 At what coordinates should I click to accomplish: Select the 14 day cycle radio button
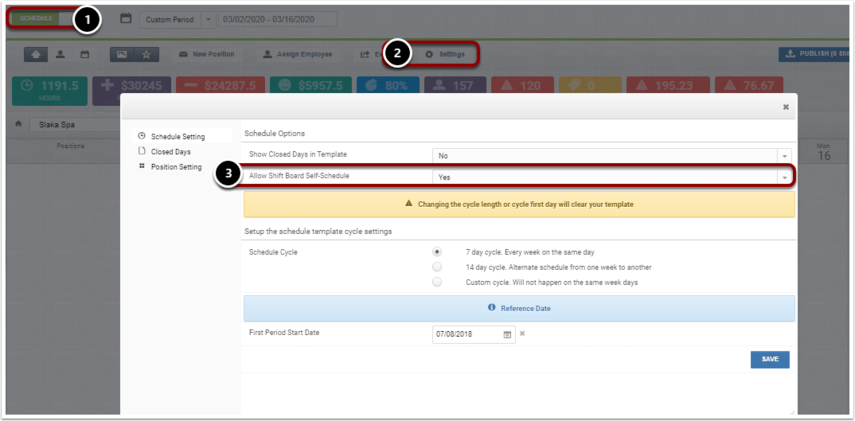(x=437, y=267)
